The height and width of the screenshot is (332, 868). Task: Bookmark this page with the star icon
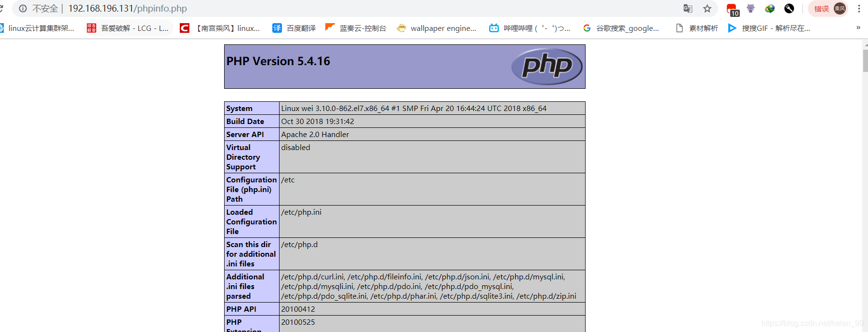pos(707,8)
